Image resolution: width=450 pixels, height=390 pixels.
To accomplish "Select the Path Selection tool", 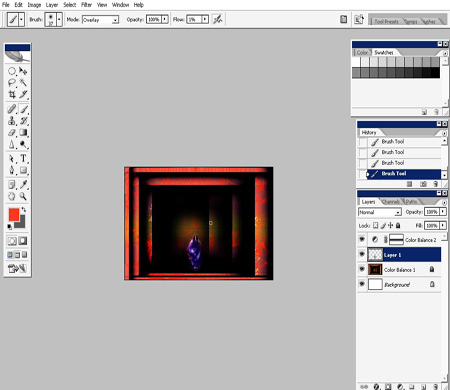I will tap(12, 158).
